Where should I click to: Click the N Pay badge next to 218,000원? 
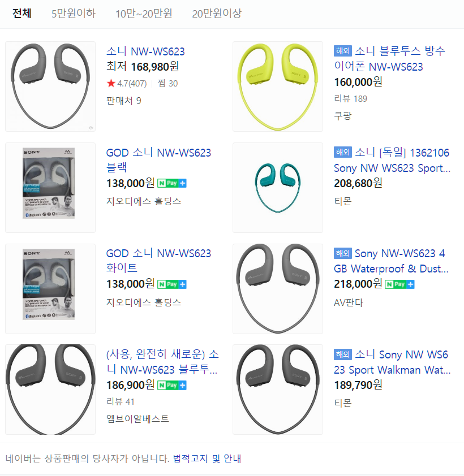[x=399, y=284]
